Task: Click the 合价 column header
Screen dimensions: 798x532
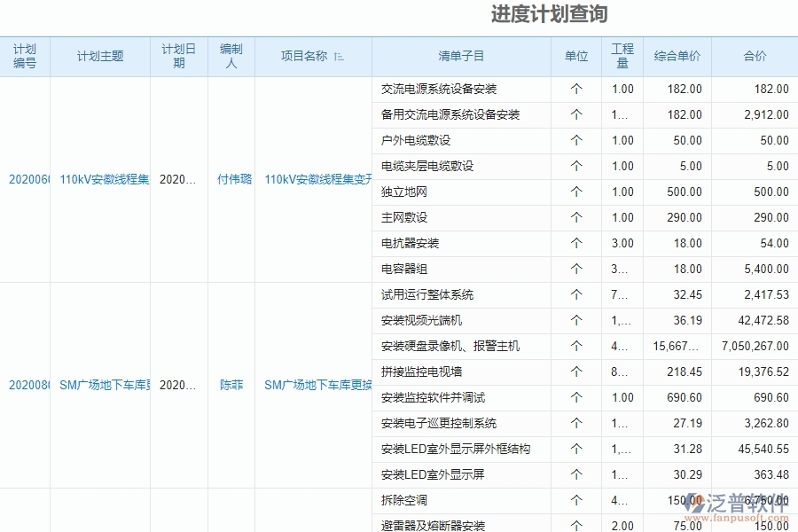Action: (x=753, y=56)
